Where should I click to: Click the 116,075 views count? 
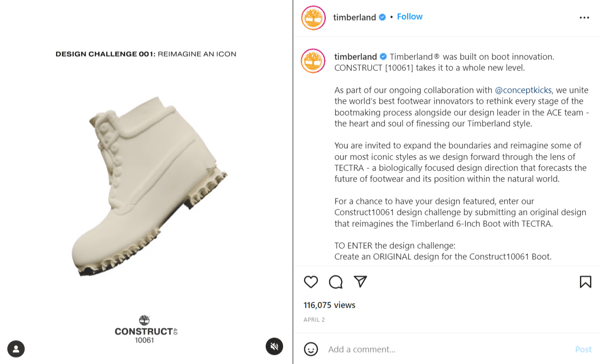pos(329,305)
